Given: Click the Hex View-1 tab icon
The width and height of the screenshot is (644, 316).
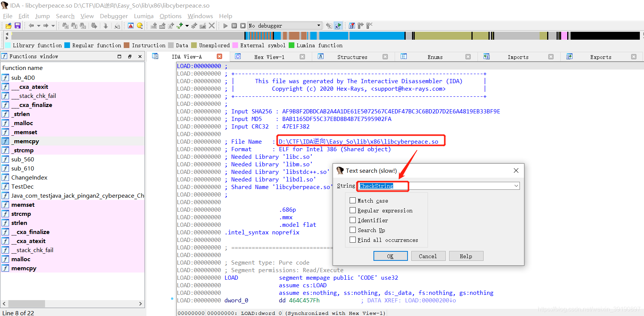Looking at the screenshot, I should point(238,56).
